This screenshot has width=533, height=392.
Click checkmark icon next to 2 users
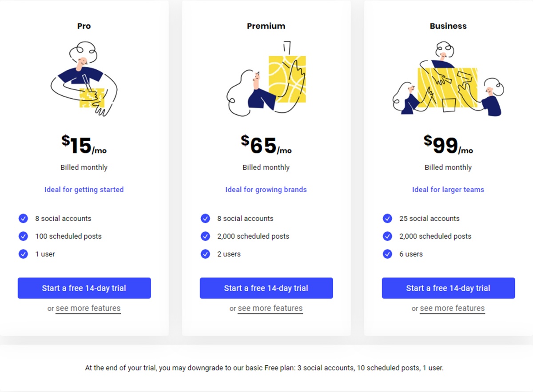205,254
